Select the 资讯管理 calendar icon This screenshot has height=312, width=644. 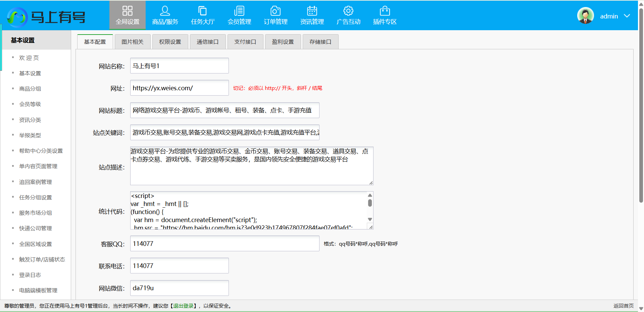(x=312, y=11)
